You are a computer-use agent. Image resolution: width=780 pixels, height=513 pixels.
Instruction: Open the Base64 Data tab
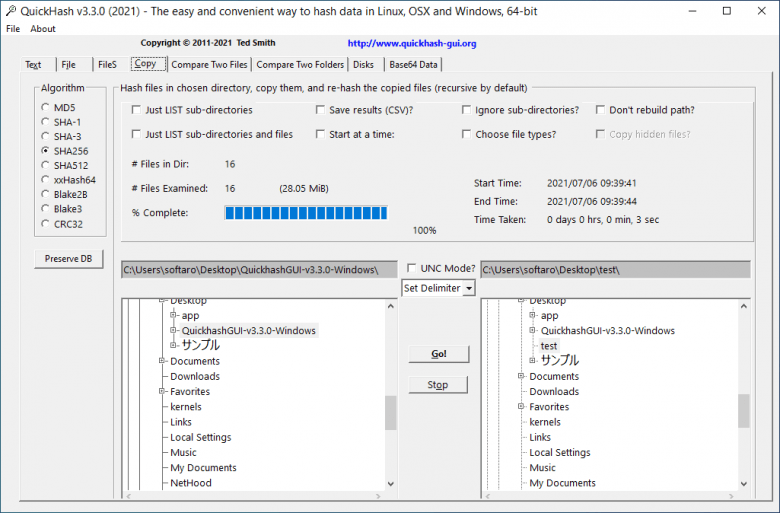413,65
